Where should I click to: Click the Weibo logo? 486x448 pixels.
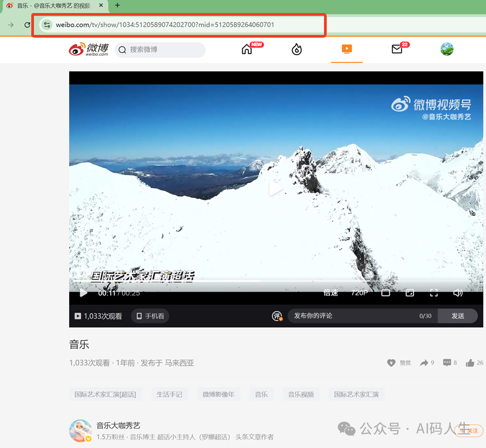coord(89,49)
